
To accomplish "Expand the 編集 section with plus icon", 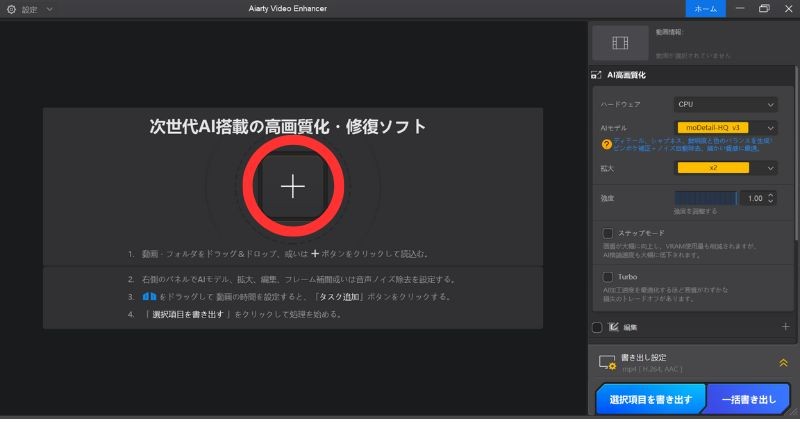I will click(x=785, y=327).
